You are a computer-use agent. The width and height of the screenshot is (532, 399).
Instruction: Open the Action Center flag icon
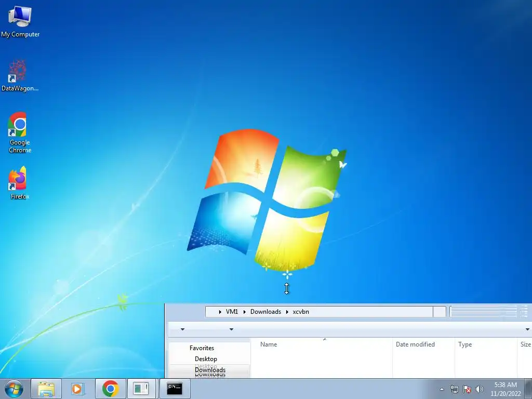point(467,389)
